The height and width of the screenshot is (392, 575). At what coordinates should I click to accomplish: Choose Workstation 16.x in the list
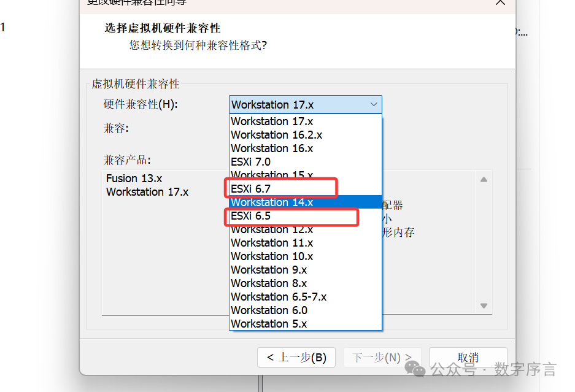305,148
